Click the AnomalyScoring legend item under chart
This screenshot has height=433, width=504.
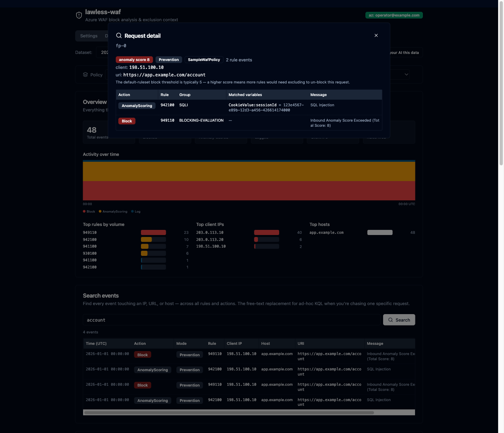coord(113,211)
